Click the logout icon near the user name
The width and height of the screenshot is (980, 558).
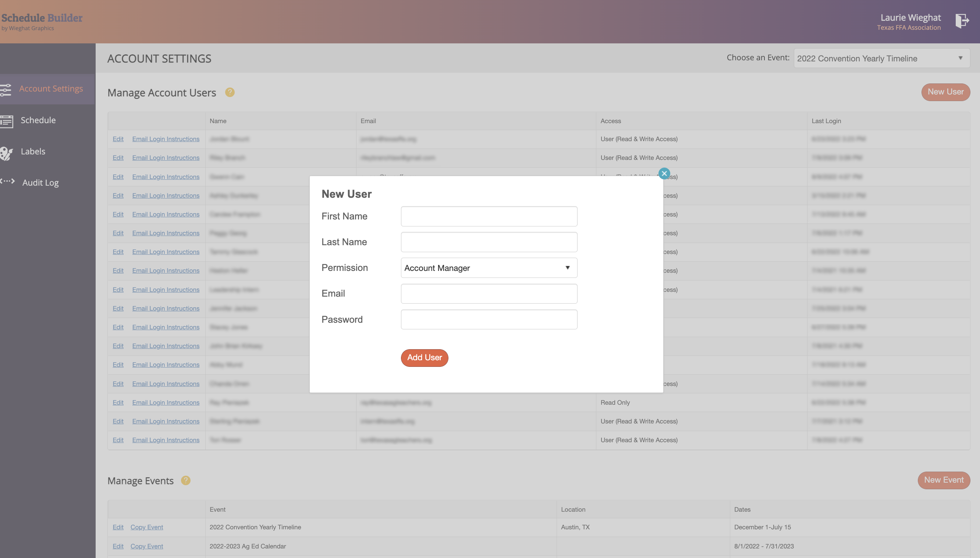point(962,21)
